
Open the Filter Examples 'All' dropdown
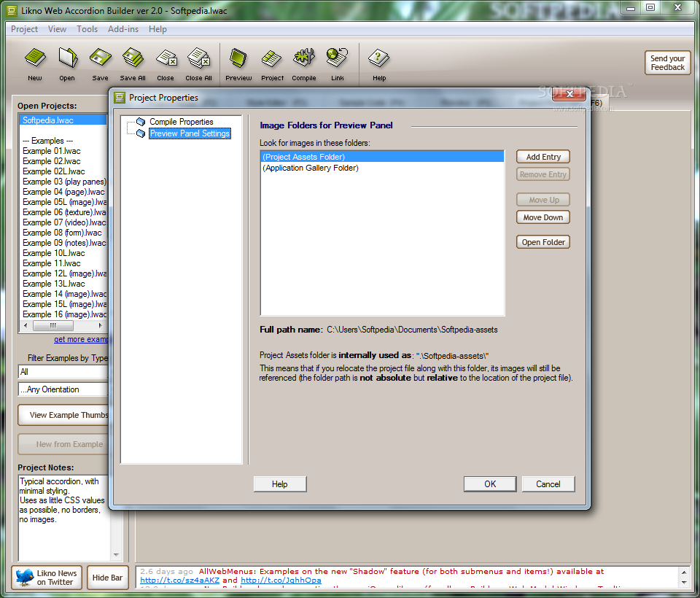(x=63, y=372)
